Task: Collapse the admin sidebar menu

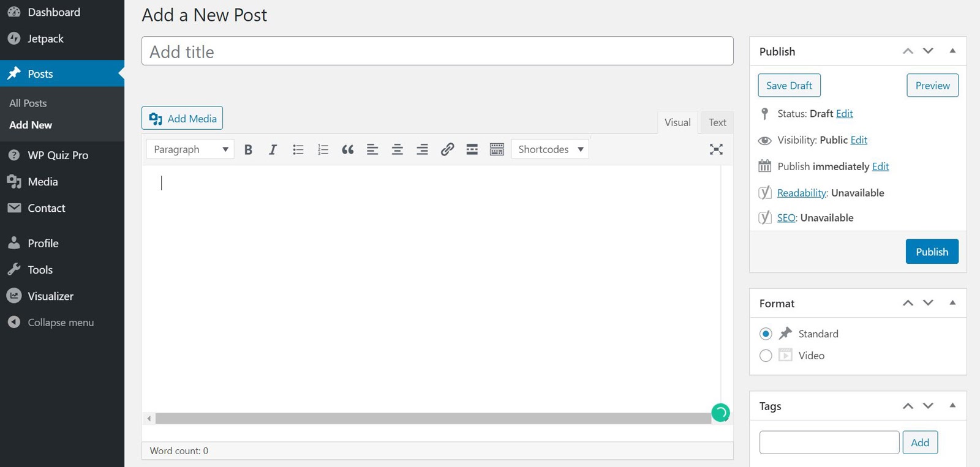Action: click(62, 323)
